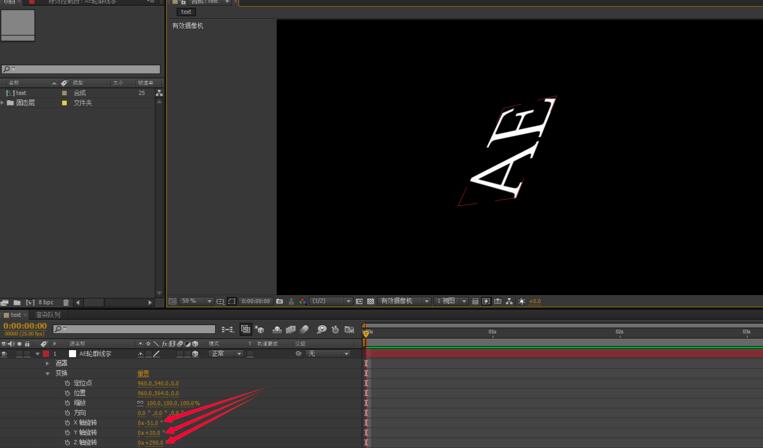Open comp flowchart icon in viewer

[x=509, y=302]
